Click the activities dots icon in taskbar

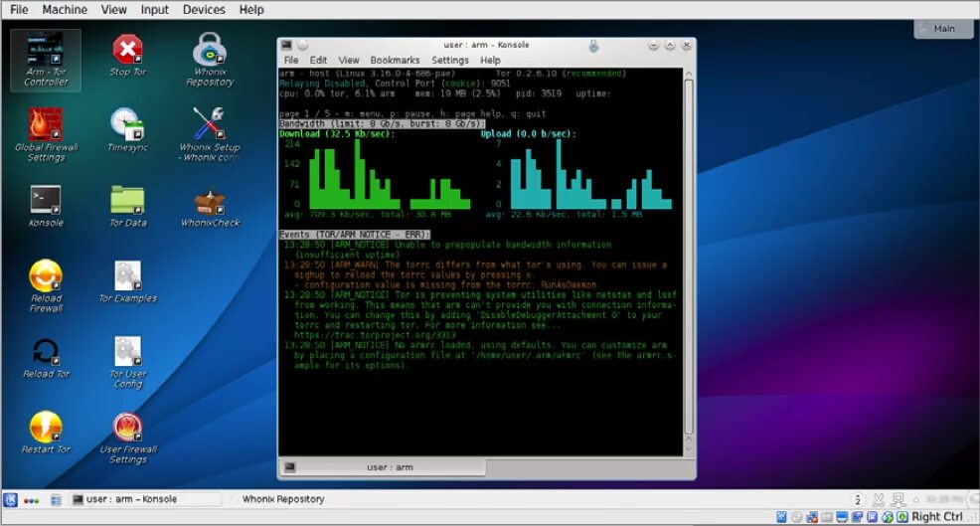(x=31, y=500)
